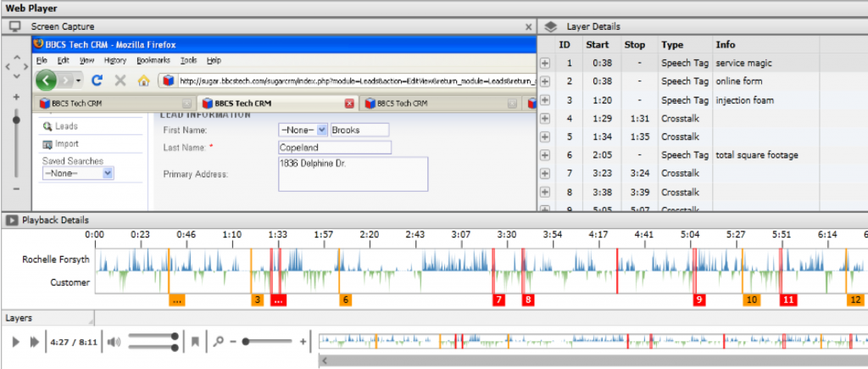Screen dimensions: 868x369
Task: Click red timeline marker 11
Action: click(788, 300)
